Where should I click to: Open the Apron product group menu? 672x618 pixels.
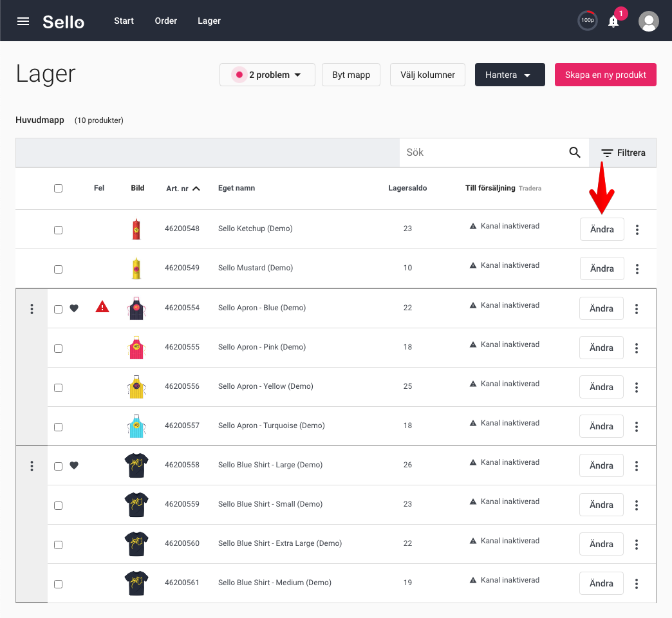click(32, 308)
